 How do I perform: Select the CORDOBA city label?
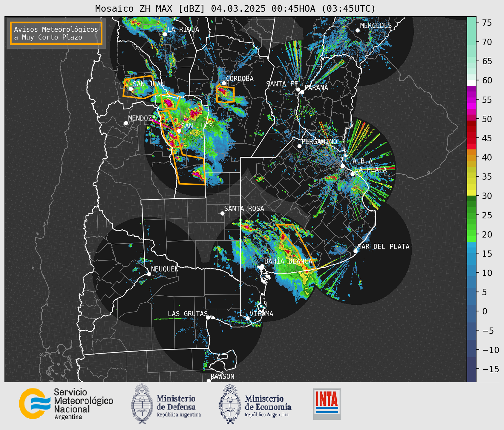point(240,79)
